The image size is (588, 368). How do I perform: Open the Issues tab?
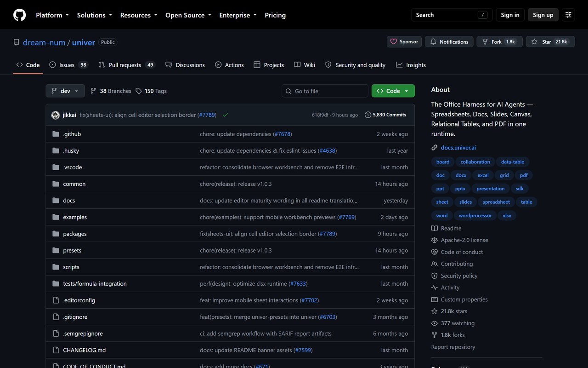coord(68,65)
